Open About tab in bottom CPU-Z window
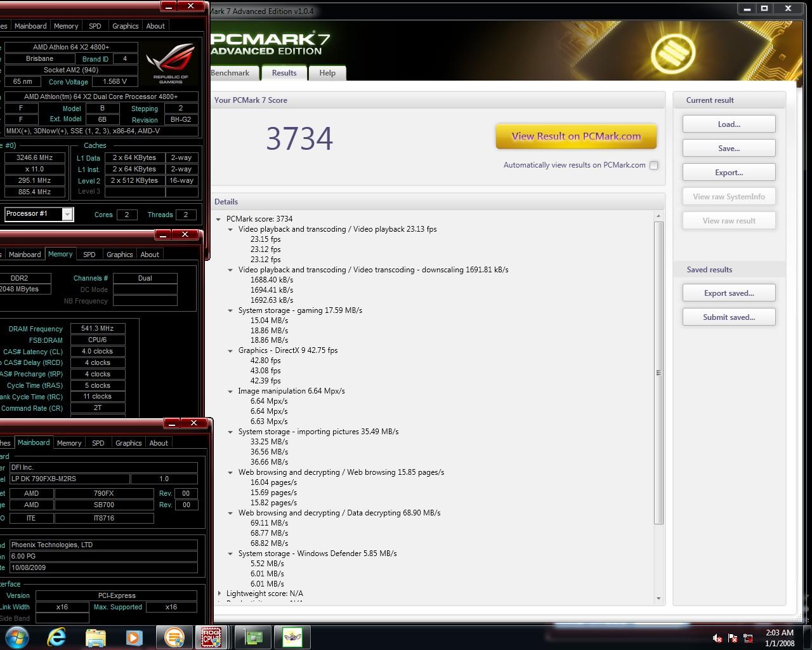 [159, 443]
